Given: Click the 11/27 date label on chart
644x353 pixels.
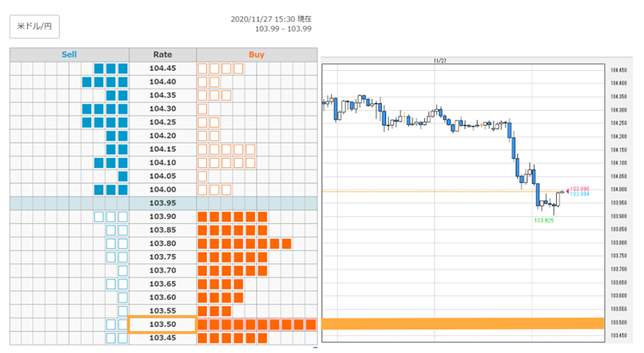Looking at the screenshot, I should pyautogui.click(x=439, y=61).
